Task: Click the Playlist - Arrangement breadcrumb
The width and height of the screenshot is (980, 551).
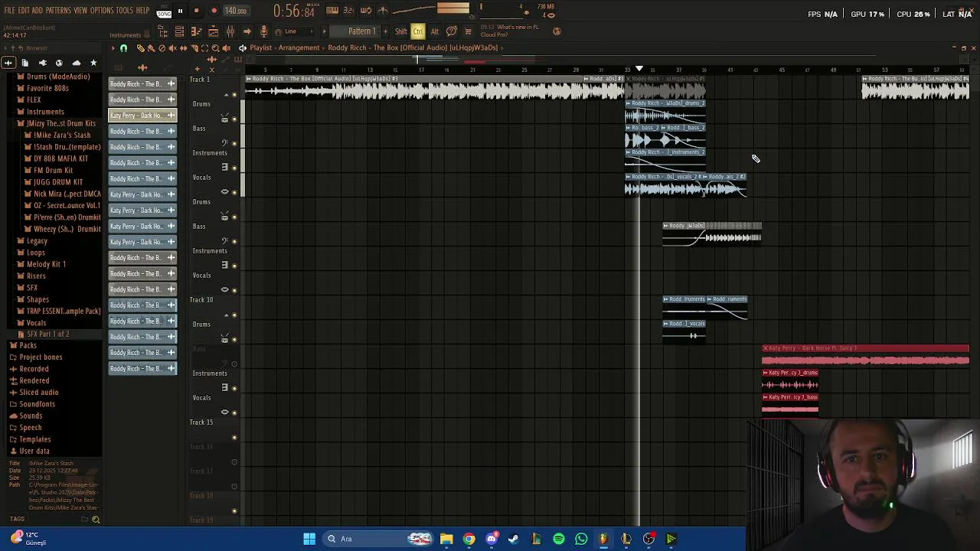Action: (284, 47)
